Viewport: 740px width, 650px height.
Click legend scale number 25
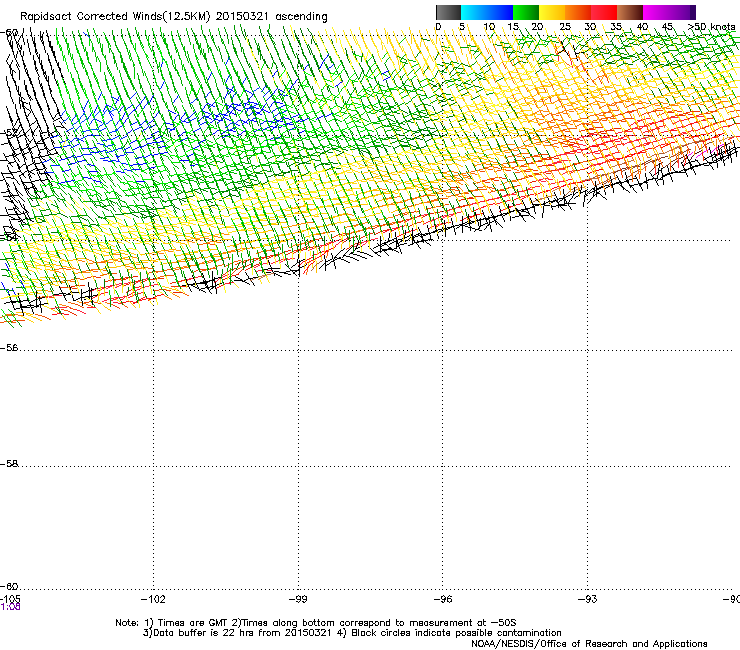coord(565,27)
